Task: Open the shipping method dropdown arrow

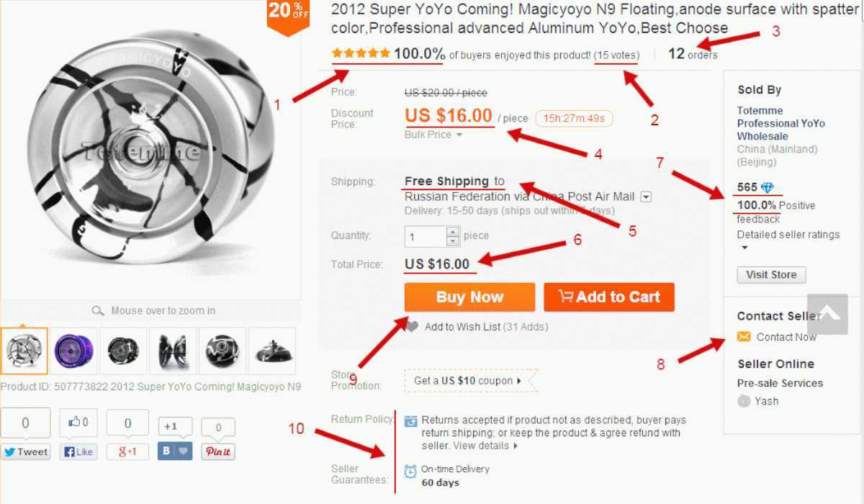Action: tap(646, 197)
